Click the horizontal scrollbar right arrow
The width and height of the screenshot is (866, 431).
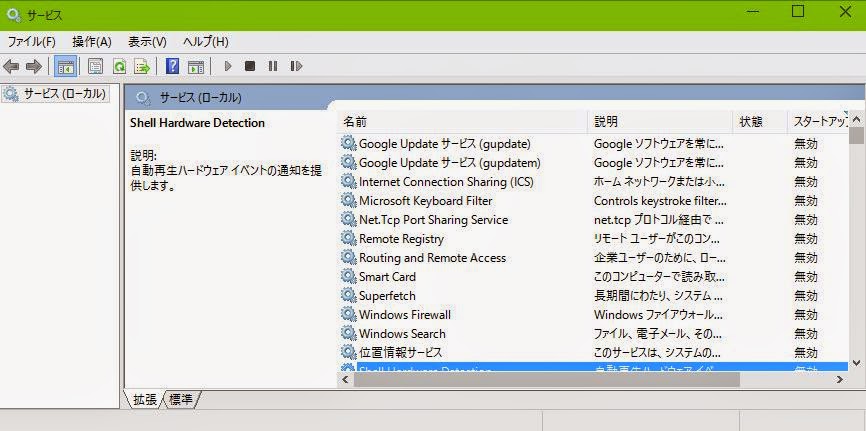pyautogui.click(x=840, y=380)
